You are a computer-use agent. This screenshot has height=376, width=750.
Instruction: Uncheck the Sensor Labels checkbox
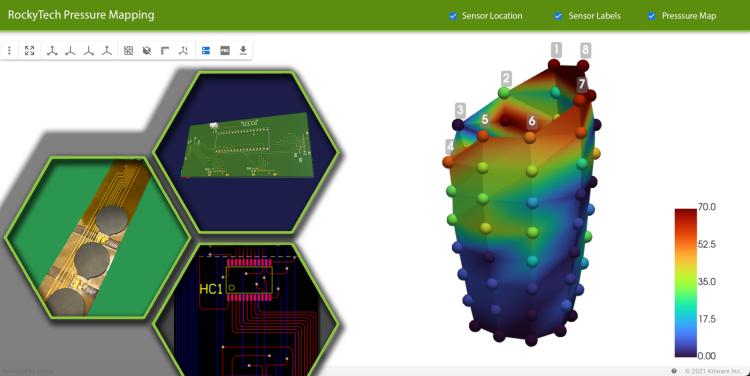coord(558,16)
